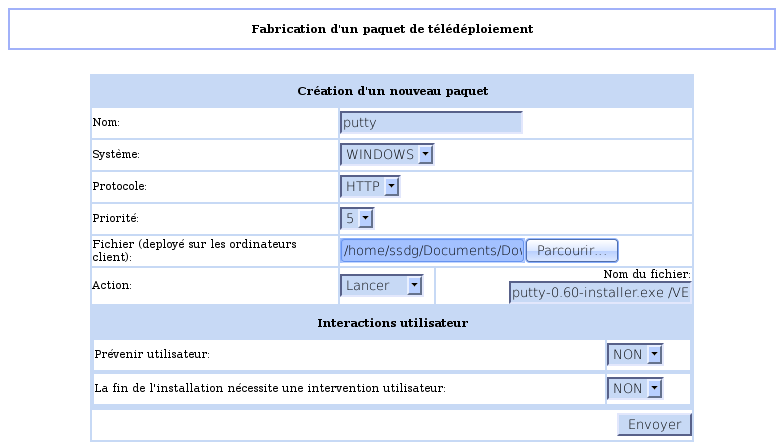Click the page title Fabrication d'un paquet
This screenshot has height=448, width=781.
pos(392,29)
